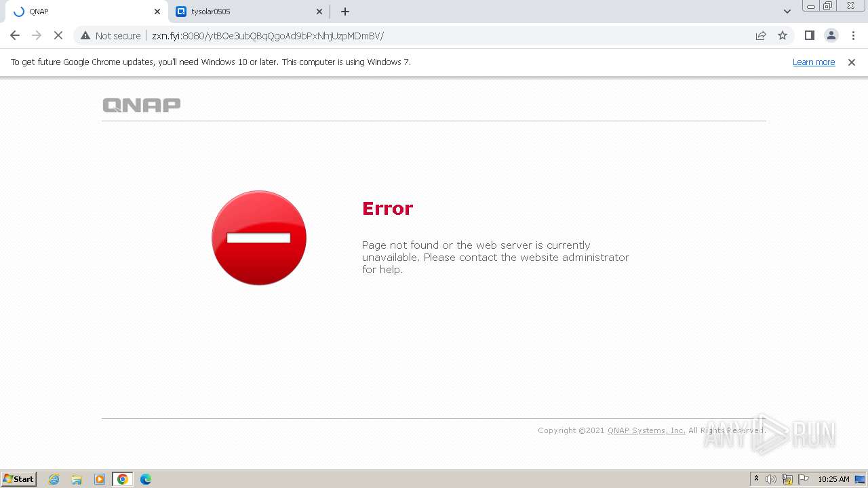Click the QNAP logo

142,105
